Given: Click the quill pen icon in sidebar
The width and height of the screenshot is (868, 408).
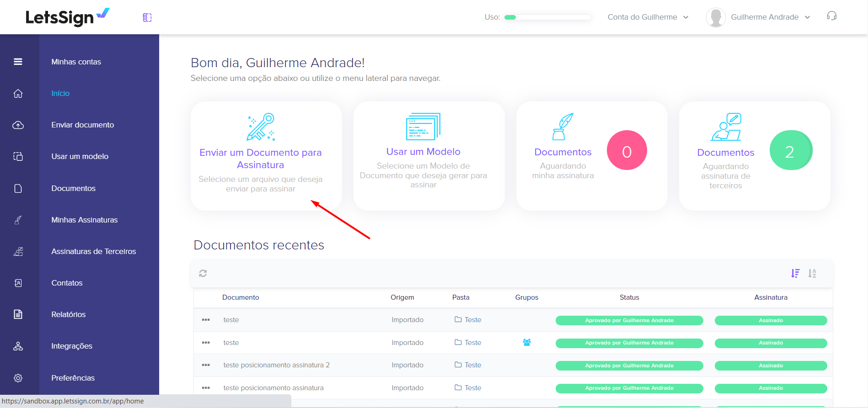Looking at the screenshot, I should tap(18, 220).
